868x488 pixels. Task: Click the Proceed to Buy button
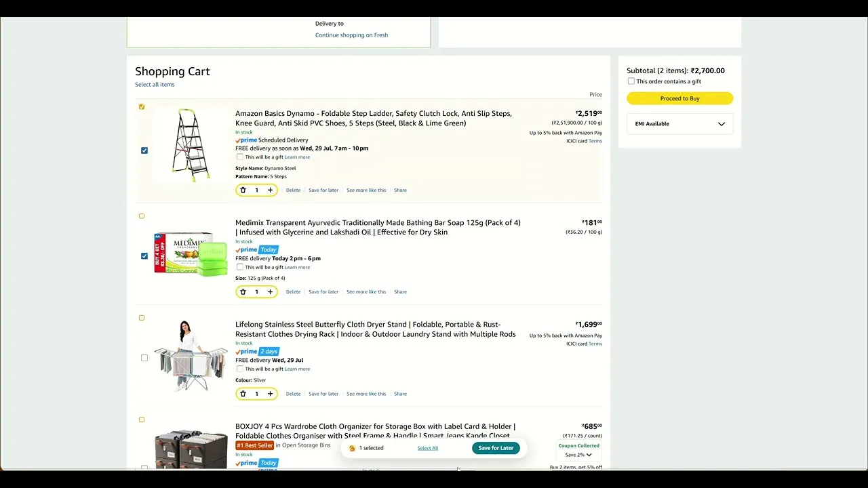680,98
